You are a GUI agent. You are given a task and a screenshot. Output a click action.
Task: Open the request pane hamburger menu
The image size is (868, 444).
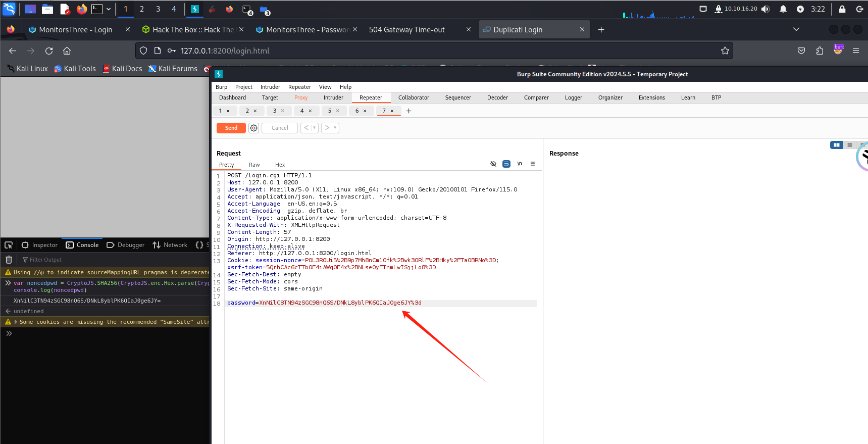pos(532,164)
